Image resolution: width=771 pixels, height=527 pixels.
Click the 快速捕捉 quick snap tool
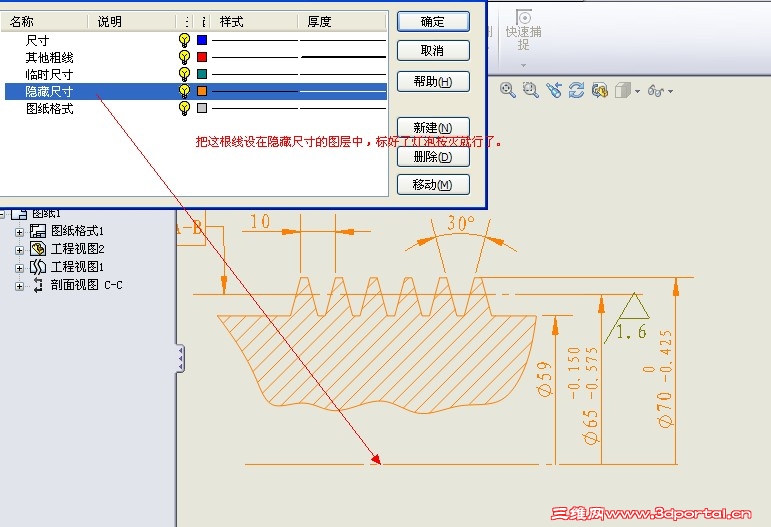(524, 29)
